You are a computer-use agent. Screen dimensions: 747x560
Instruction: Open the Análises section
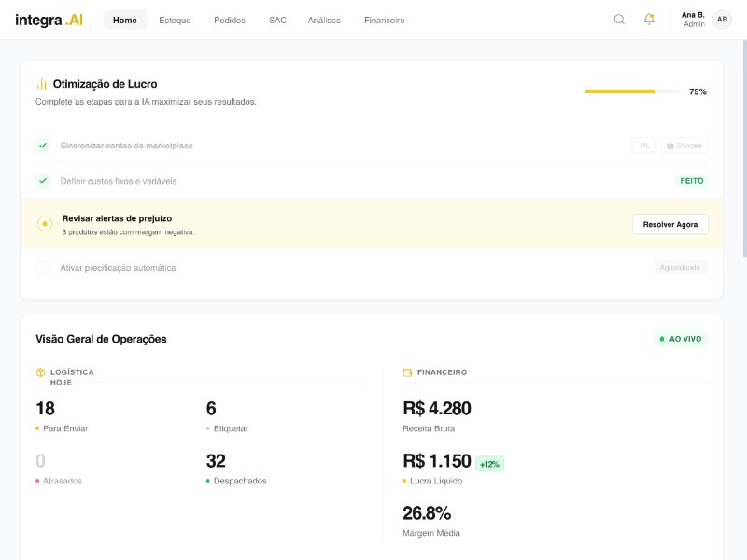(x=324, y=20)
